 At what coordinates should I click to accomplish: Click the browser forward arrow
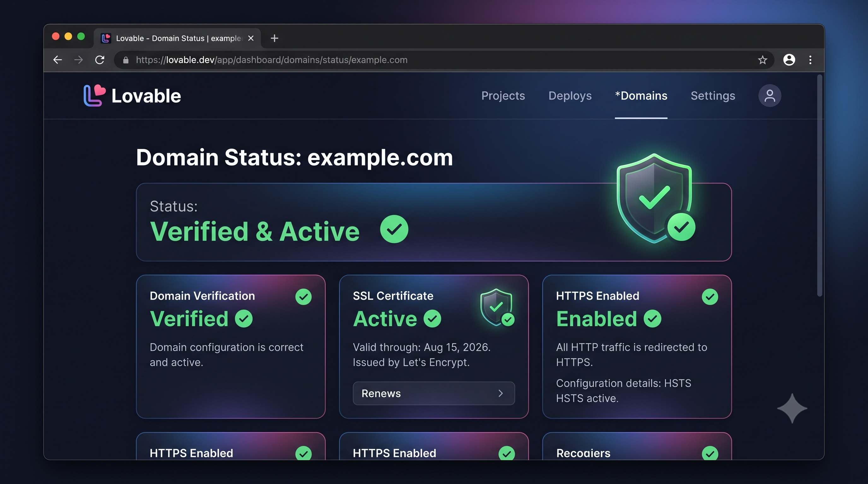coord(79,60)
